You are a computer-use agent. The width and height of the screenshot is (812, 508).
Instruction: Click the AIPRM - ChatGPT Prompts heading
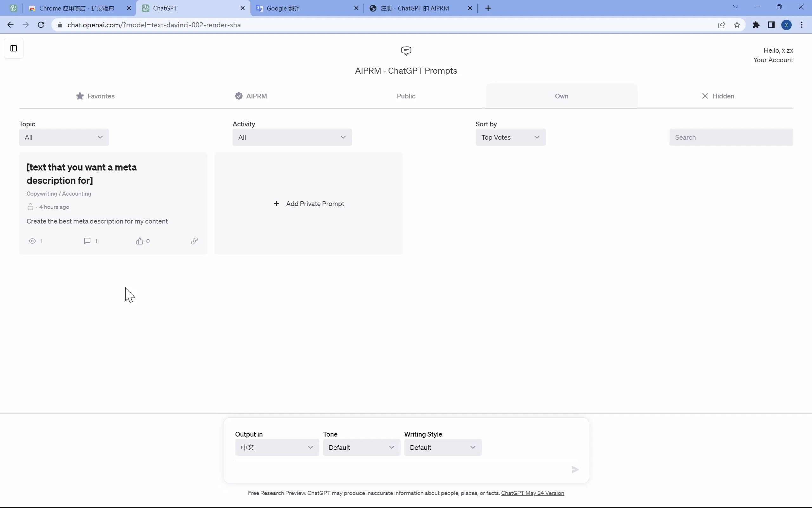tap(406, 70)
